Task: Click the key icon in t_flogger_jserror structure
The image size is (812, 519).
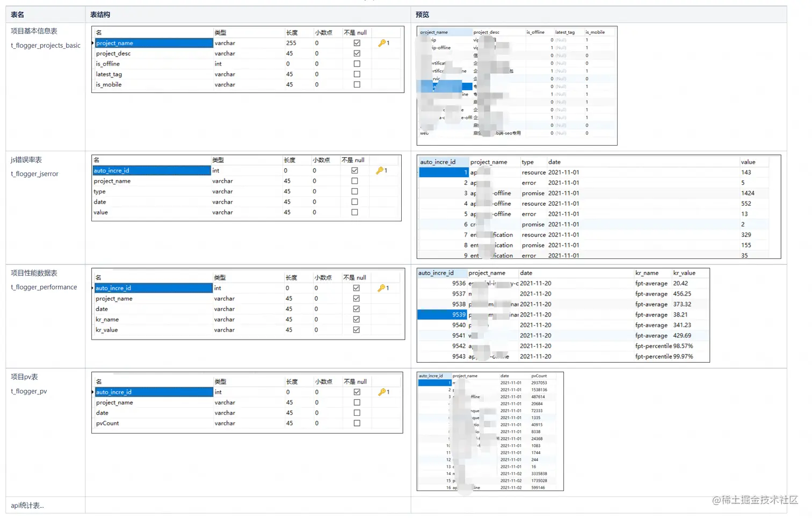Action: (x=380, y=170)
